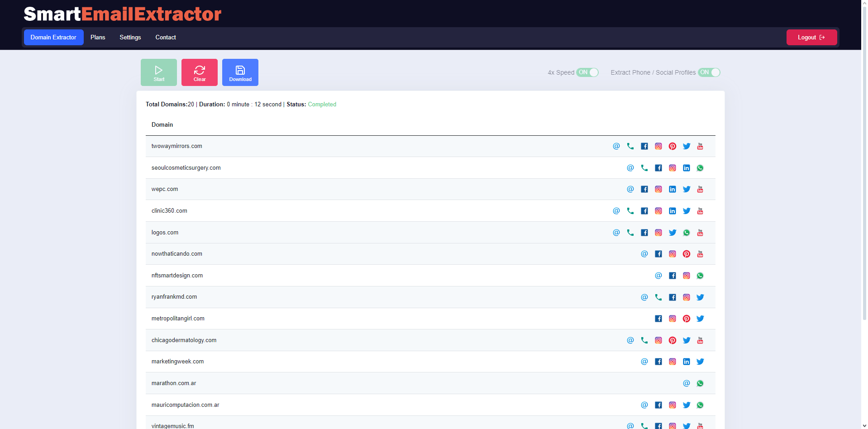Go to the Plans menu item
The image size is (868, 429).
pyautogui.click(x=98, y=38)
